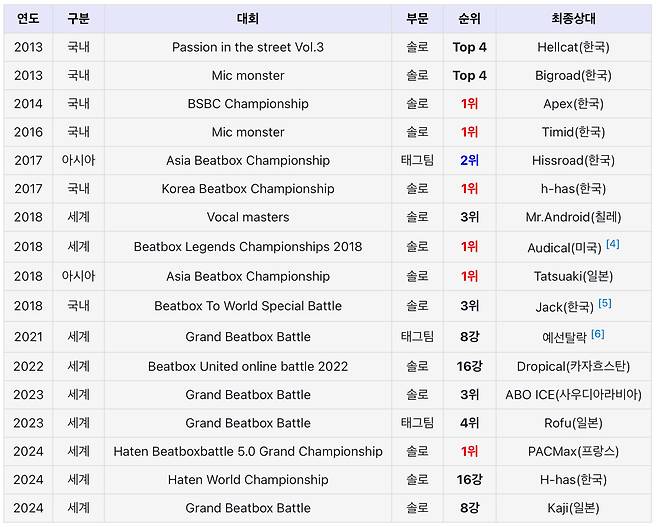This screenshot has width=658, height=527.
Task: Select the 최종상대 column header
Action: click(x=573, y=18)
